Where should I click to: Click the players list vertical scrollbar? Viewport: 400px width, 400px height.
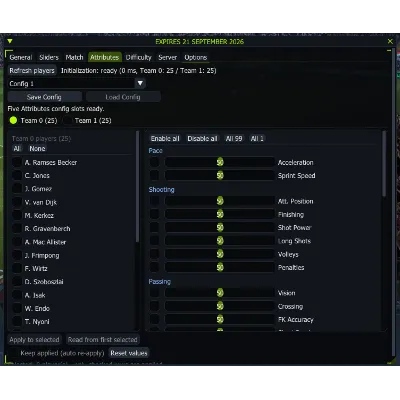click(137, 187)
